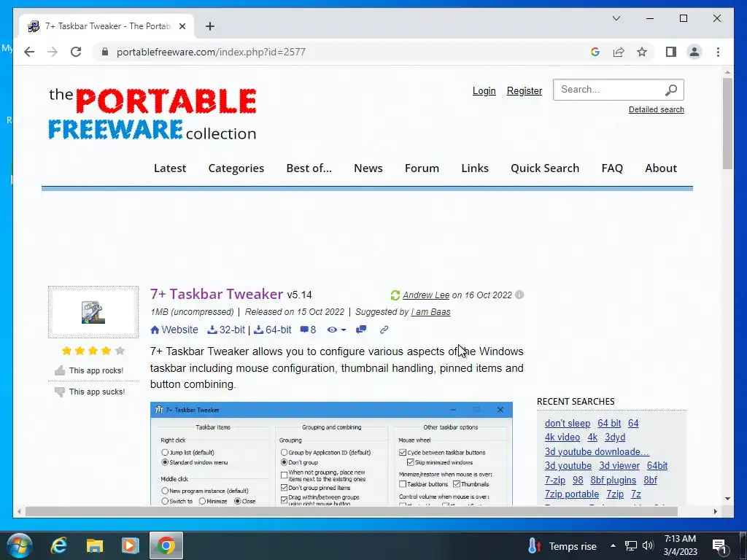Launch Internet Explorer from the taskbar
Viewport: 747px width, 560px height.
click(58, 545)
